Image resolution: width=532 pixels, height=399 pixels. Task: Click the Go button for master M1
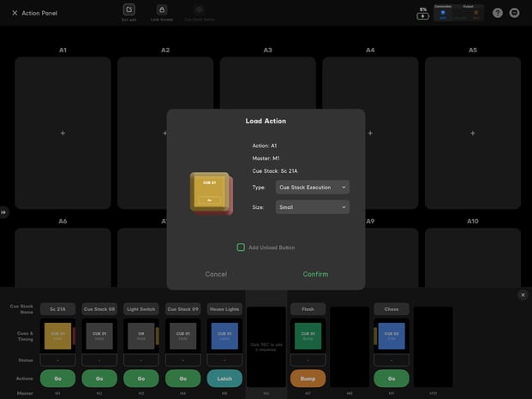57,378
